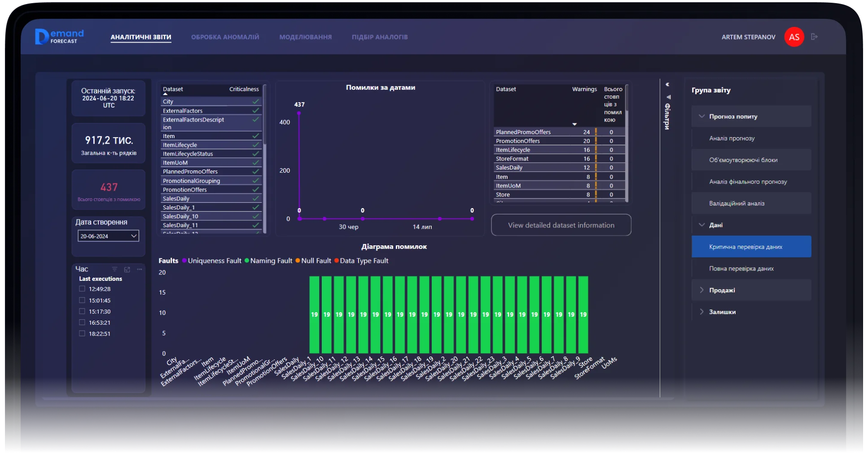The width and height of the screenshot is (868, 453).
Task: Tick the 15:17:30 execution checkbox
Action: point(82,311)
